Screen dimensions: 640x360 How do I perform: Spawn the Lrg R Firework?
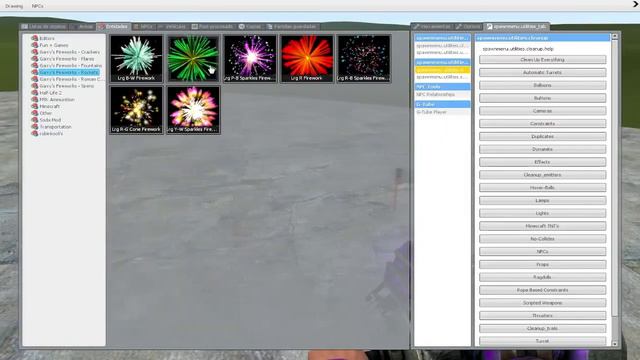[x=307, y=58]
